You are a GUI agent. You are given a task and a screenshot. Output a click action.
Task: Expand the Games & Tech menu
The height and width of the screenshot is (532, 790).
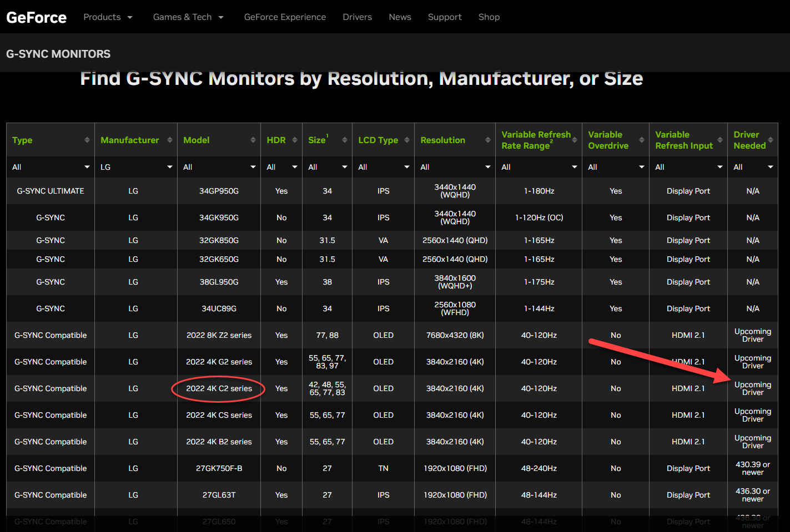188,17
